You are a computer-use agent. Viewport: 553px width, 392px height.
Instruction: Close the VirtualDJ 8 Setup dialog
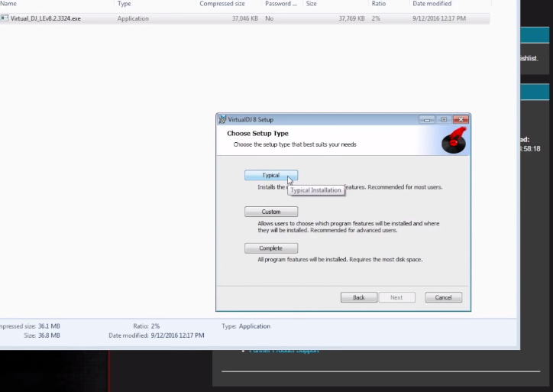coord(461,120)
